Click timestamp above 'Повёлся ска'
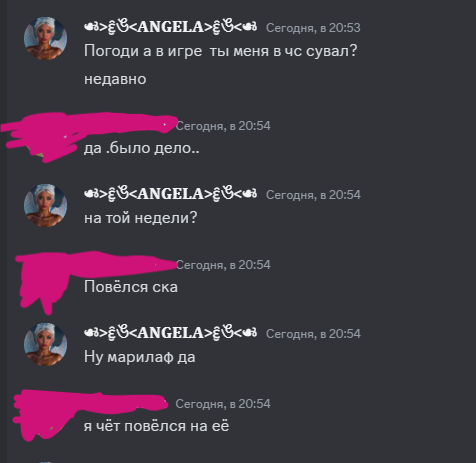The image size is (476, 463). 223,265
